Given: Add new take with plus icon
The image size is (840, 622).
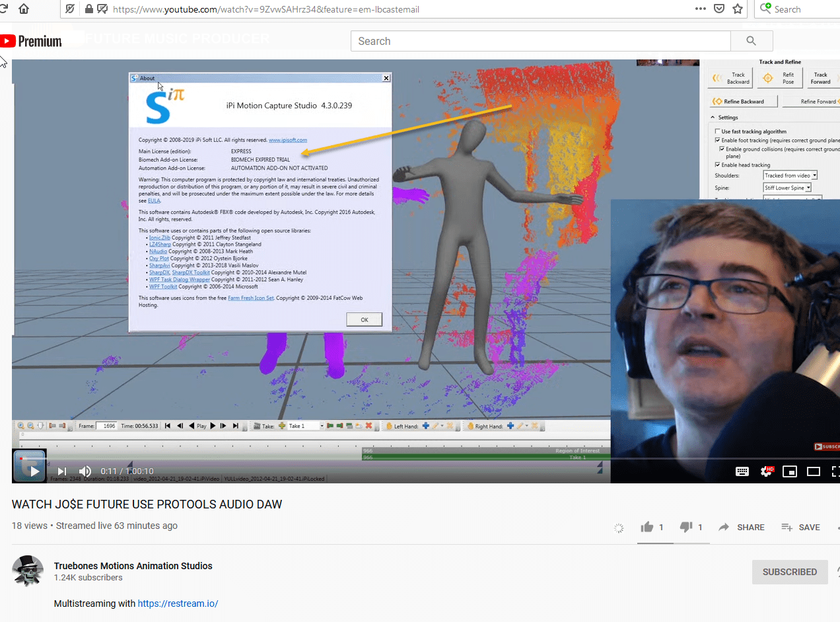Looking at the screenshot, I should pos(282,426).
